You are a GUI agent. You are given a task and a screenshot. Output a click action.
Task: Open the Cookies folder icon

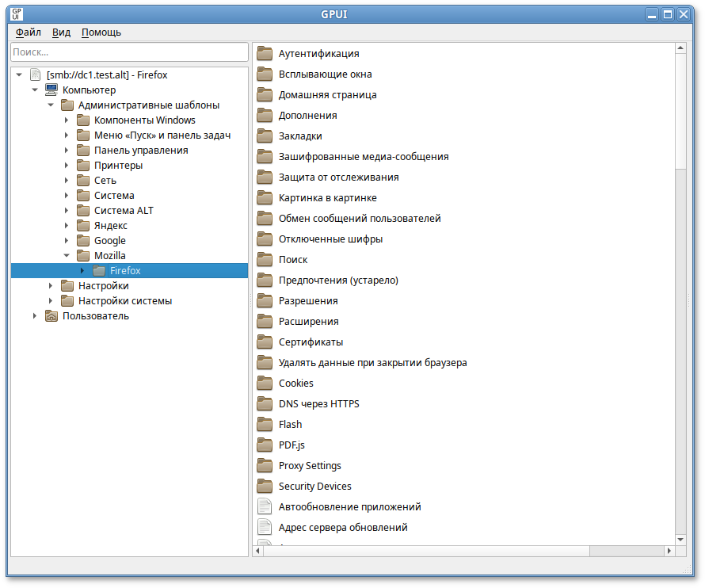pos(265,383)
